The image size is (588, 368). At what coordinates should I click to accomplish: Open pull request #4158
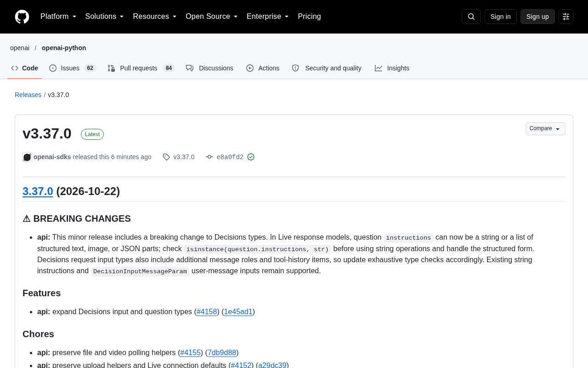pos(207,312)
